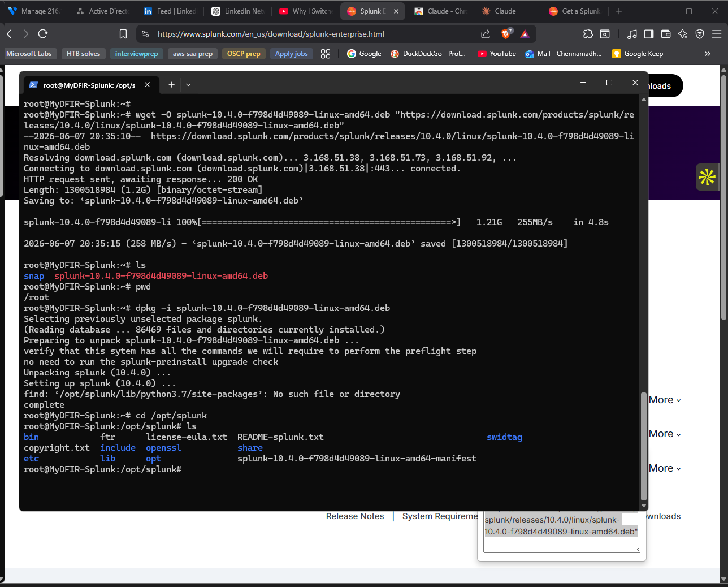
Task: Expand the first More section
Action: coord(665,400)
